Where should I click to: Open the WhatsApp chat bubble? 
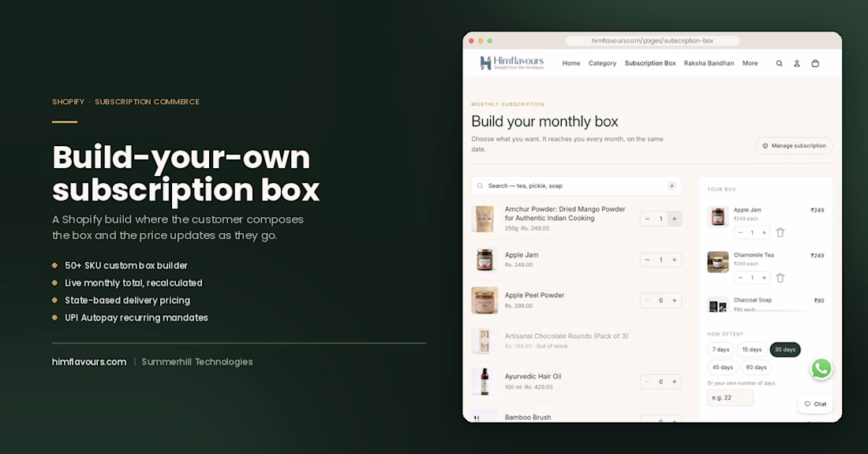pyautogui.click(x=821, y=368)
